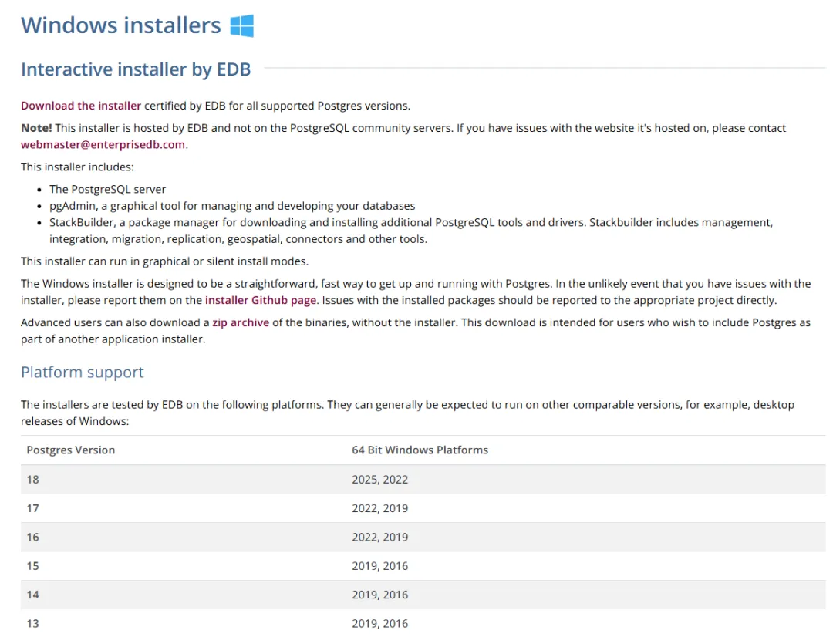Open the installer Github page link
Viewport: 833px width, 644px height.
click(261, 300)
